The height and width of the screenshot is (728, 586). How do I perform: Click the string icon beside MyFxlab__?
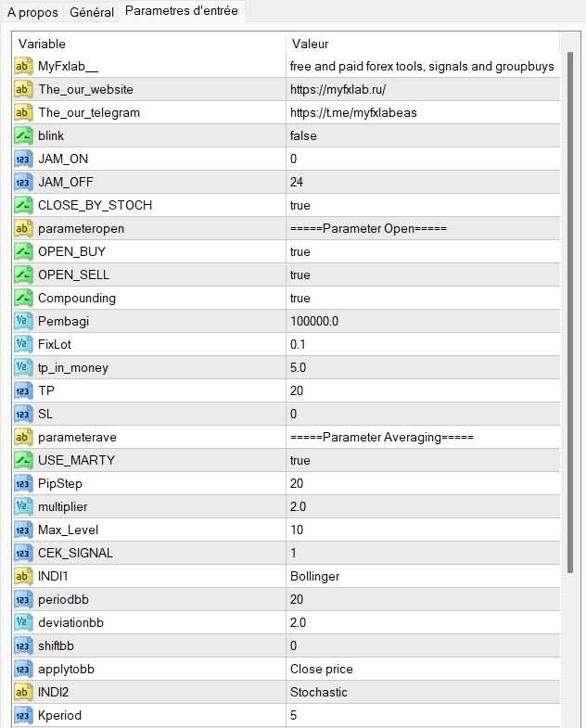coord(23,66)
